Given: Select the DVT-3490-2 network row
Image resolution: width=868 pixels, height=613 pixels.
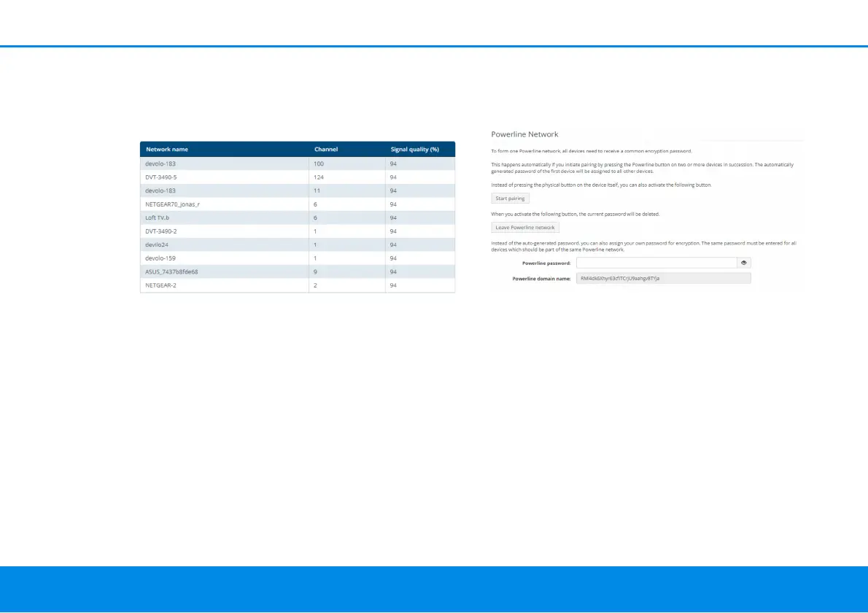Looking at the screenshot, I should pyautogui.click(x=298, y=231).
